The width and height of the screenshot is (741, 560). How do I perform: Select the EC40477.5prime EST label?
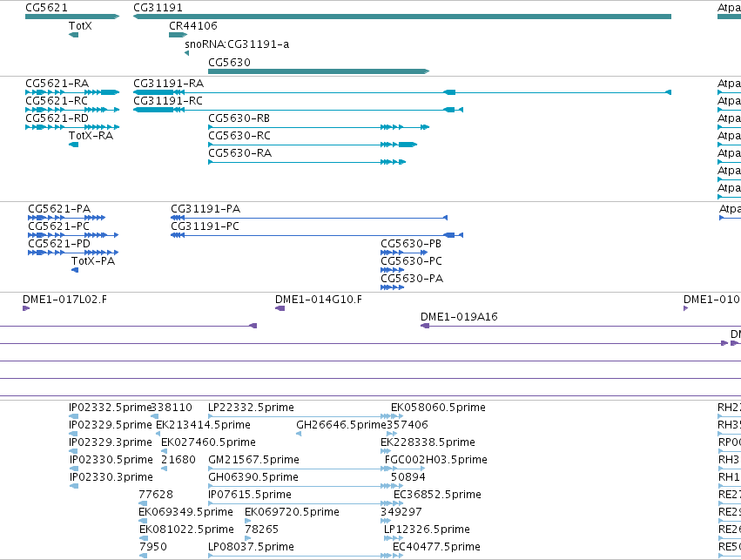436,548
